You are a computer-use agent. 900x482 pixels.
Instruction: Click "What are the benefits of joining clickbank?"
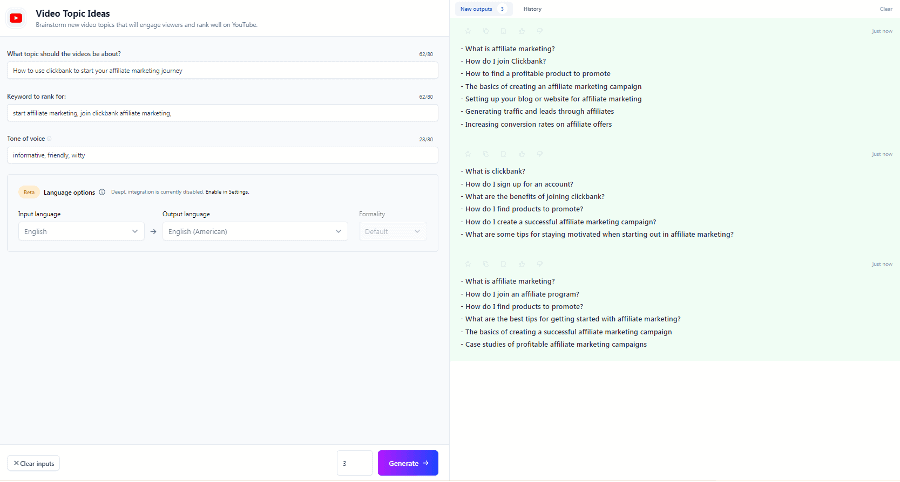(535, 196)
